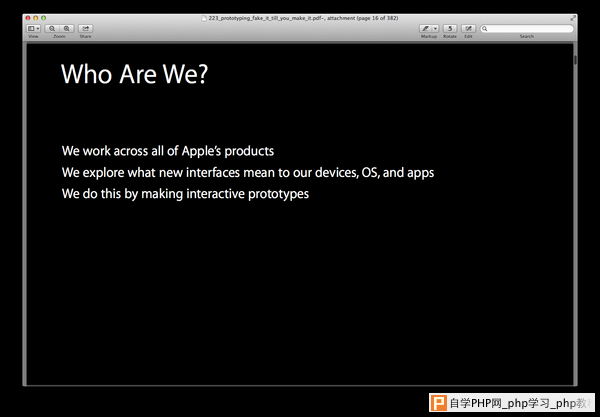Click the 'Who Are We?' heading
This screenshot has width=600, height=417.
click(x=134, y=73)
